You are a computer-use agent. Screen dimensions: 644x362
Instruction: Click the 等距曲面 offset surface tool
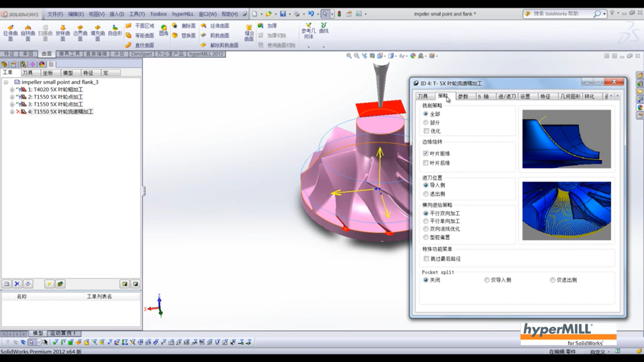pos(140,35)
